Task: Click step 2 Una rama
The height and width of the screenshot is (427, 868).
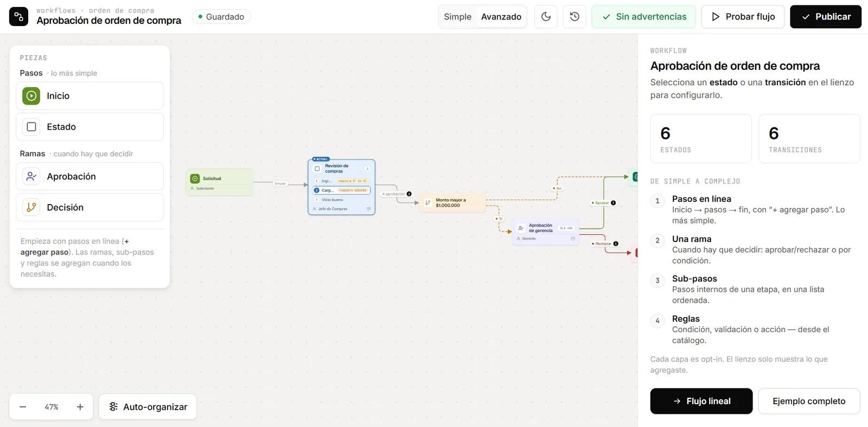Action: (755, 250)
